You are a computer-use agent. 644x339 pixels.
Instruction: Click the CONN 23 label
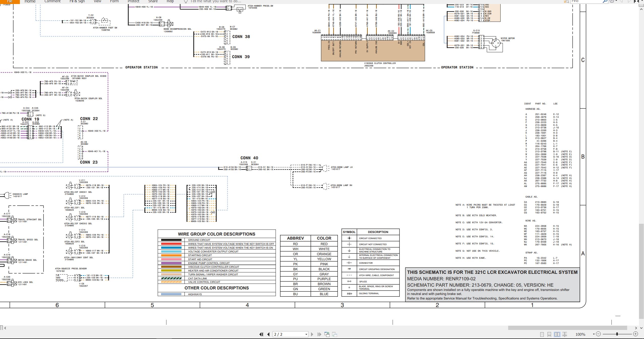(89, 162)
